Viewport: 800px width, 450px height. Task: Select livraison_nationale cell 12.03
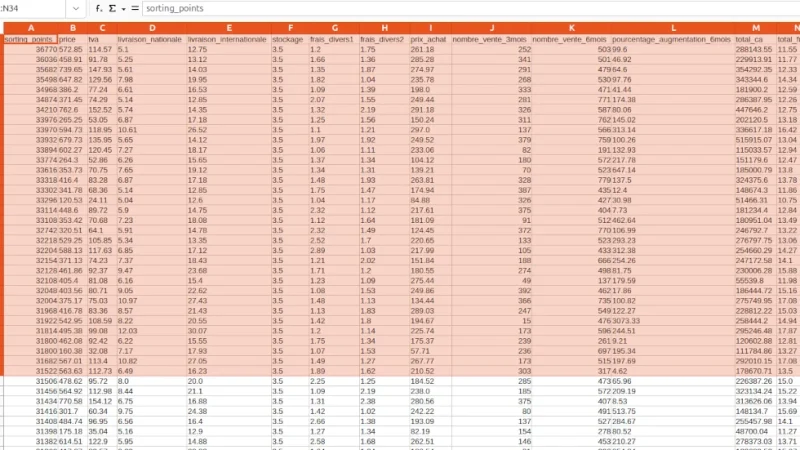[152, 331]
